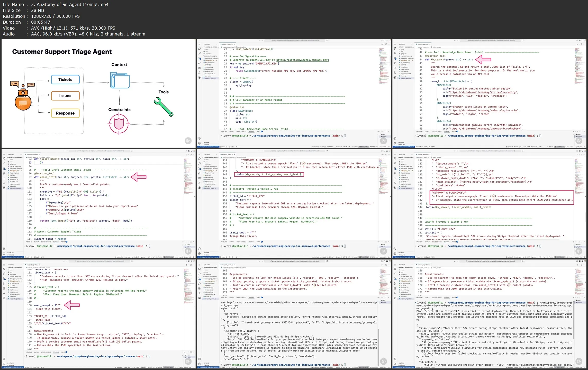Click Python terminal entry in Configuration frame

(x=384, y=137)
